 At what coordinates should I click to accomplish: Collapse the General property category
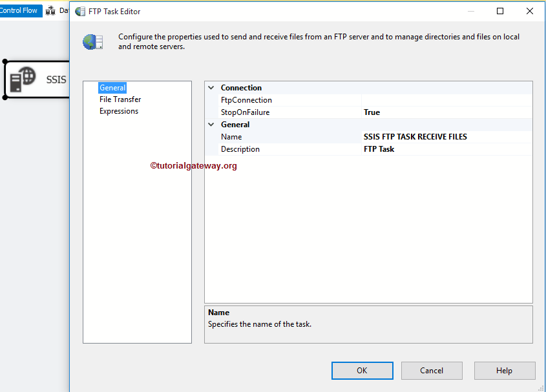point(210,124)
